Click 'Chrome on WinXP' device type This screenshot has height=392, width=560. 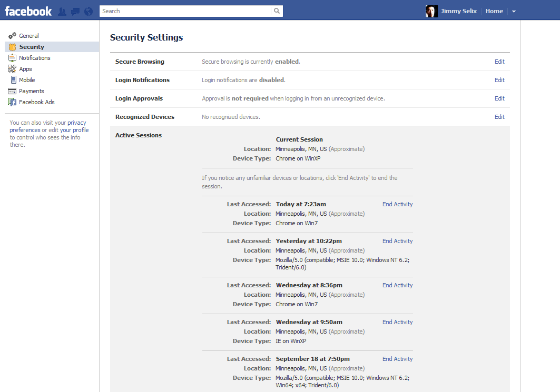(x=298, y=158)
